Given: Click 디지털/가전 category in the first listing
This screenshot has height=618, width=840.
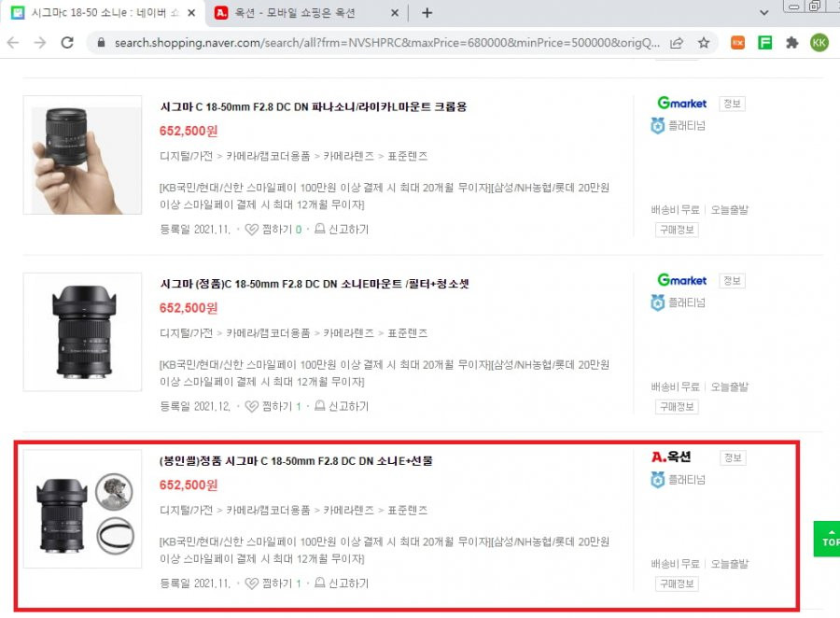Looking at the screenshot, I should click(187, 156).
